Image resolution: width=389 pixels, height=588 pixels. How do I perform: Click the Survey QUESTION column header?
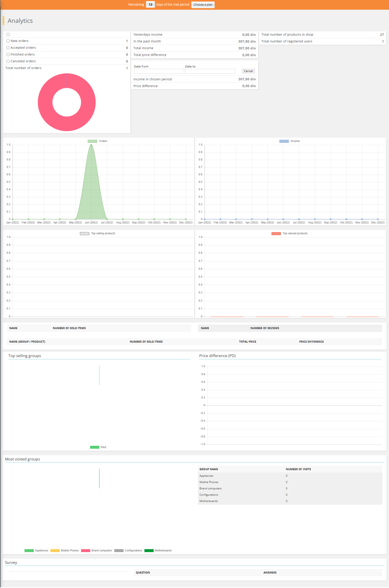(x=143, y=573)
